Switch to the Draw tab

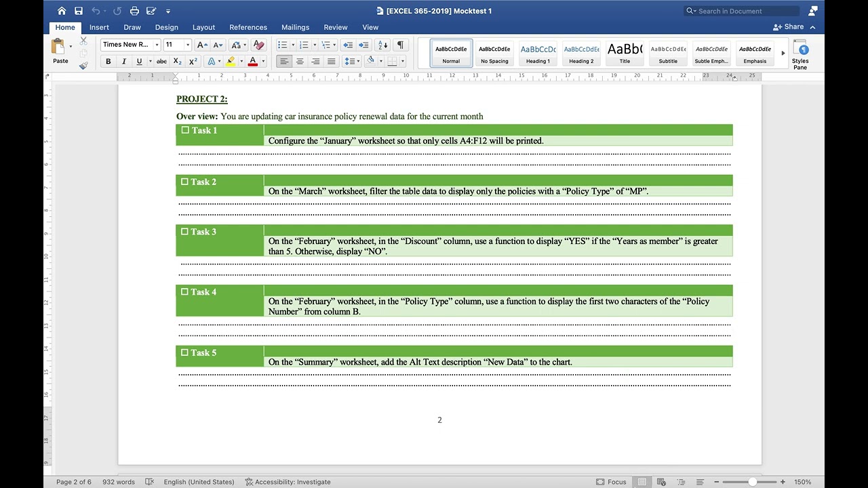[132, 27]
